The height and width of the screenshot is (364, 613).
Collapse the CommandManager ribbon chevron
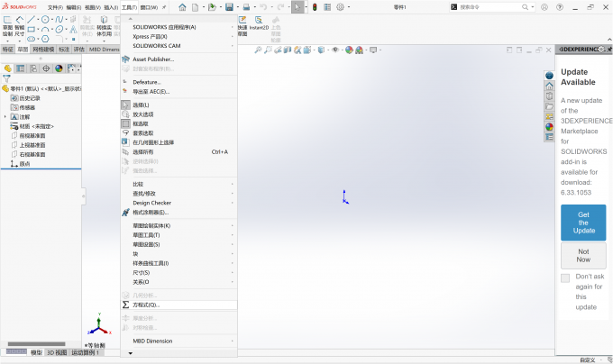(609, 40)
